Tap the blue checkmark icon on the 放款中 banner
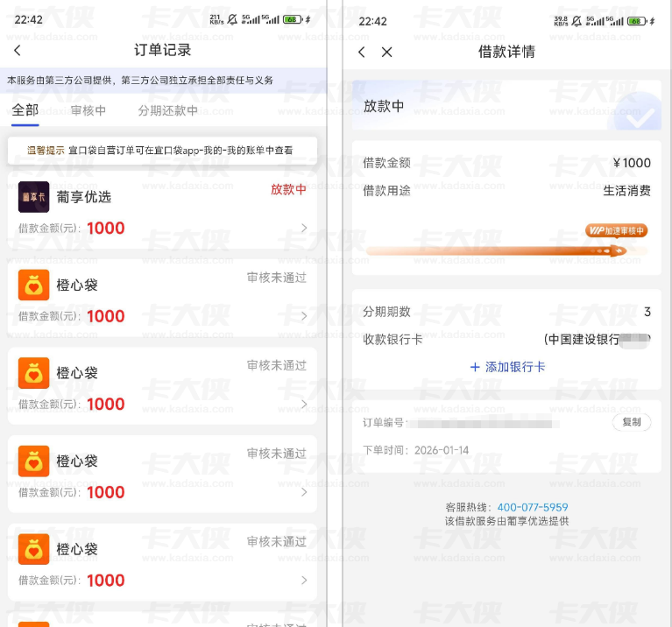The image size is (672, 627). click(638, 112)
